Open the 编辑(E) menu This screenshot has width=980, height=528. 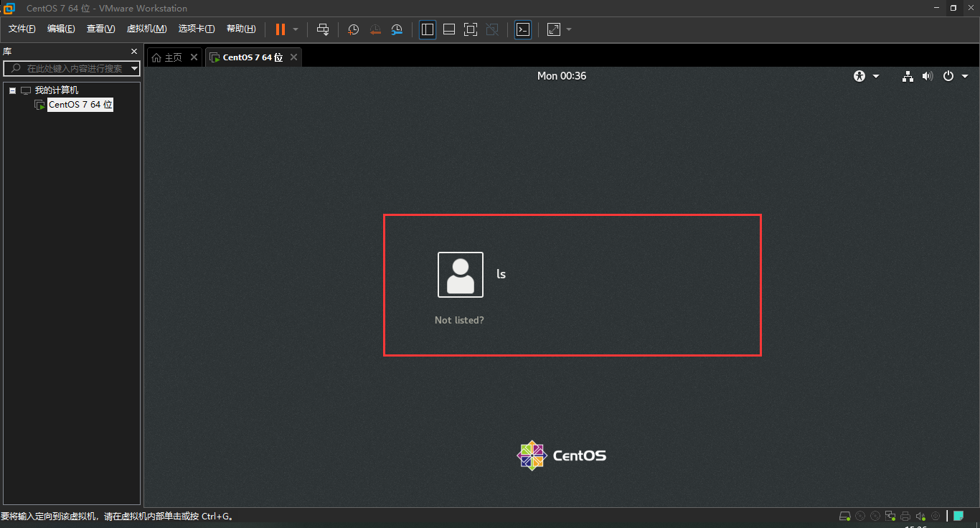tap(61, 29)
